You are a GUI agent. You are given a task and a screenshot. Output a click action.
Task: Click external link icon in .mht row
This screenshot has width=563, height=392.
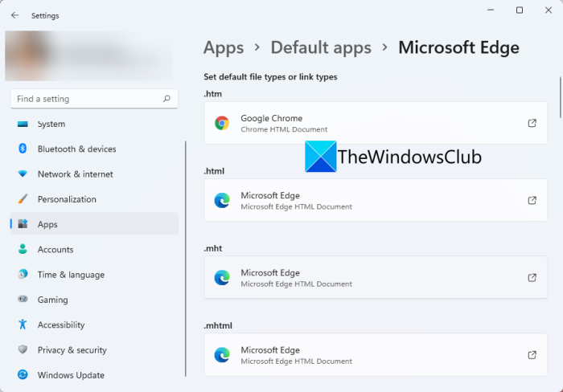click(x=532, y=277)
